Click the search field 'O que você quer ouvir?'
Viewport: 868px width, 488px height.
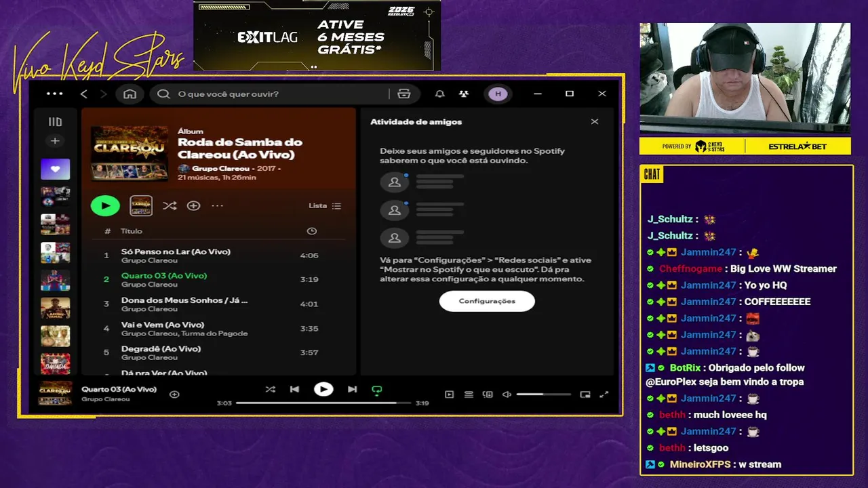271,94
